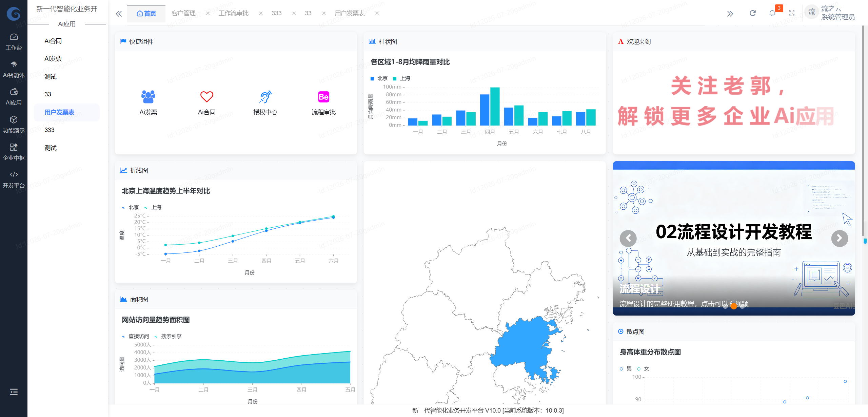Image resolution: width=868 pixels, height=417 pixels.
Task: Toggle 搜索引擎 legend in the area chart
Action: 168,336
